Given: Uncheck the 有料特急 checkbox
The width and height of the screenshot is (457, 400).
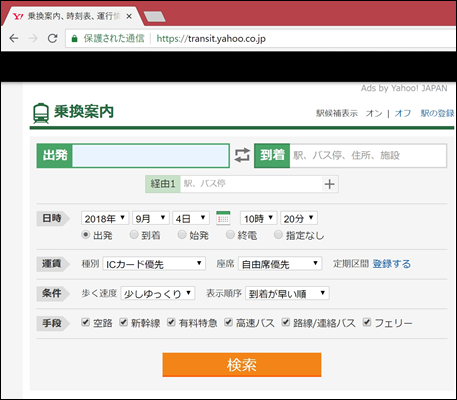Looking at the screenshot, I should point(171,322).
